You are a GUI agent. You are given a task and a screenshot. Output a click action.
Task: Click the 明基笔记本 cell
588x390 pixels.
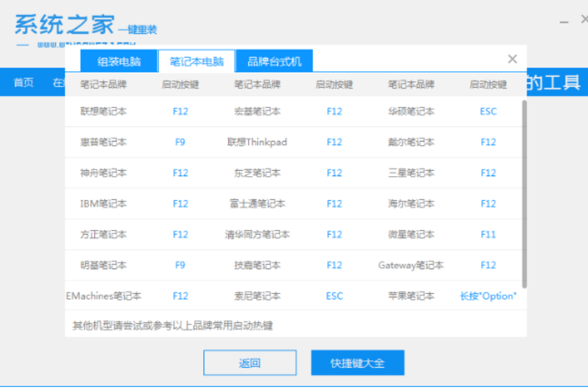(x=103, y=265)
